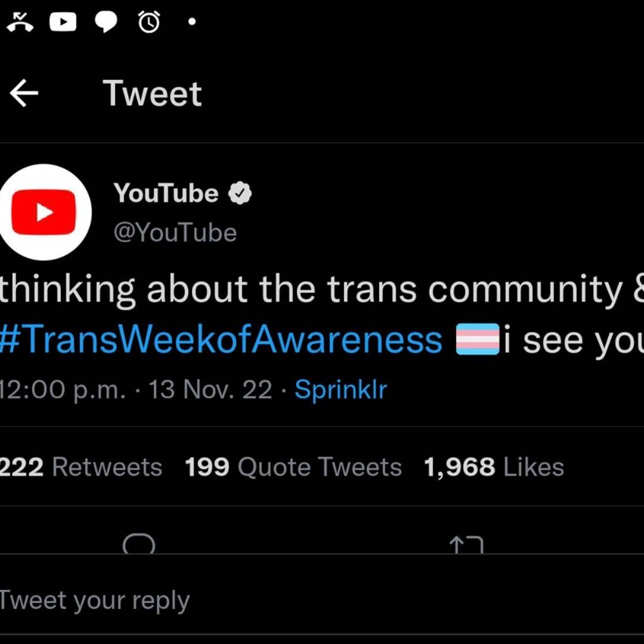Tap the tweet timestamp 12:00 p.m.
Viewport: 644px width, 644px height.
63,389
